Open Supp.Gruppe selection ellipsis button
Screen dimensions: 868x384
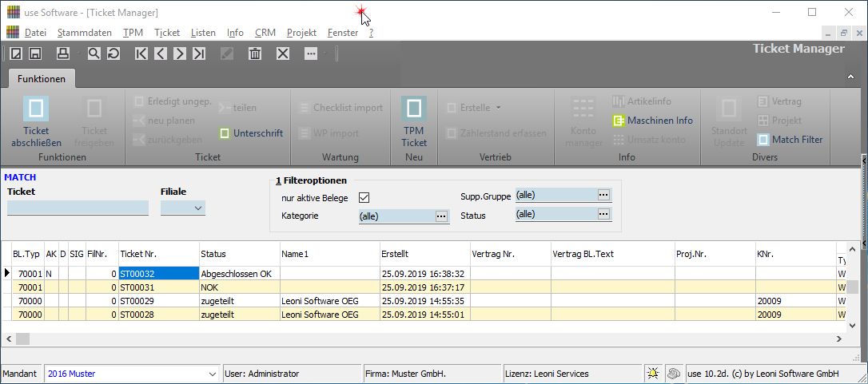pyautogui.click(x=603, y=195)
